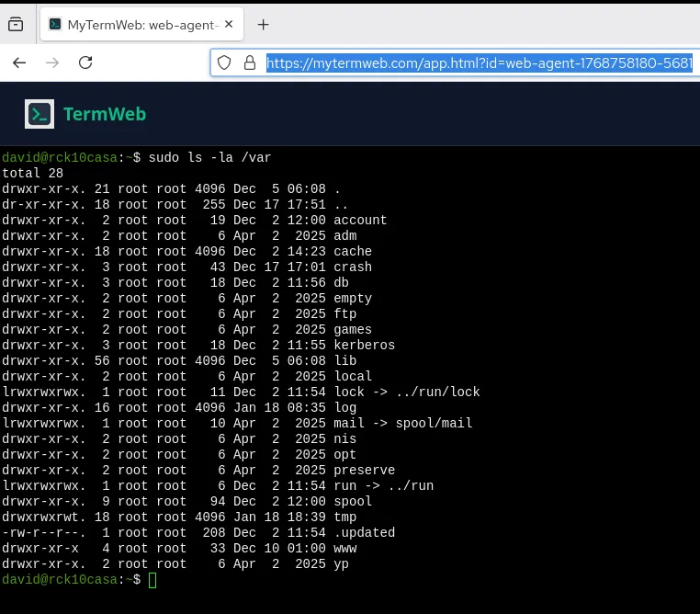Click the first 'david@rck10casa' prompt at top
The height and width of the screenshot is (614, 700).
[x=60, y=157]
